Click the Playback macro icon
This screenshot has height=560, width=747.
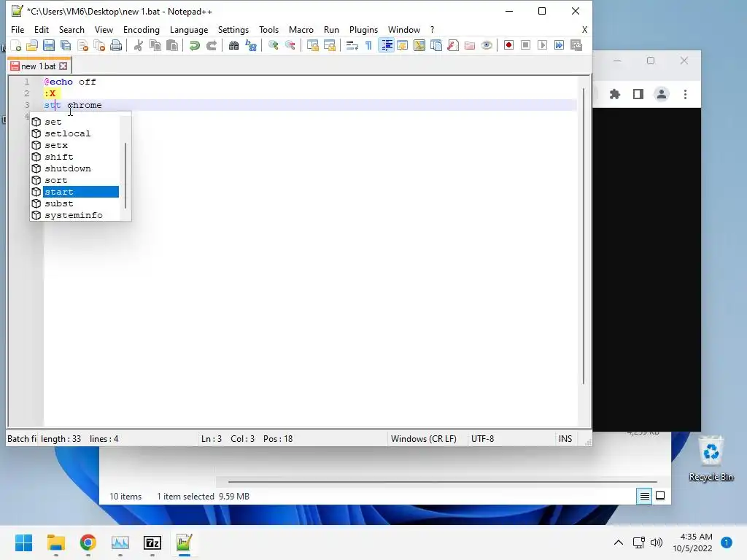pyautogui.click(x=542, y=46)
